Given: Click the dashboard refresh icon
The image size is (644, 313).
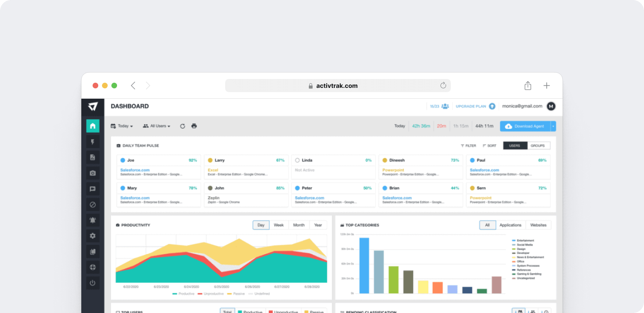Looking at the screenshot, I should point(182,126).
